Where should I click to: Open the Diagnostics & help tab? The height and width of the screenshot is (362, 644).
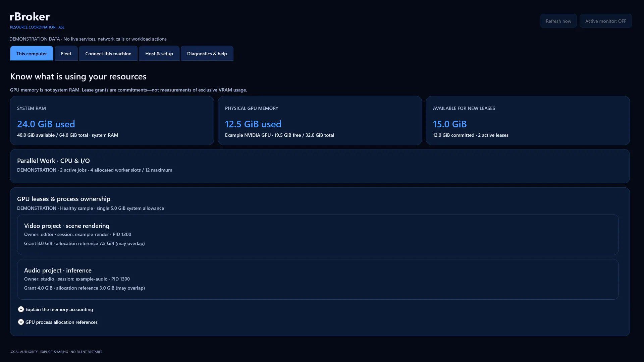point(207,53)
